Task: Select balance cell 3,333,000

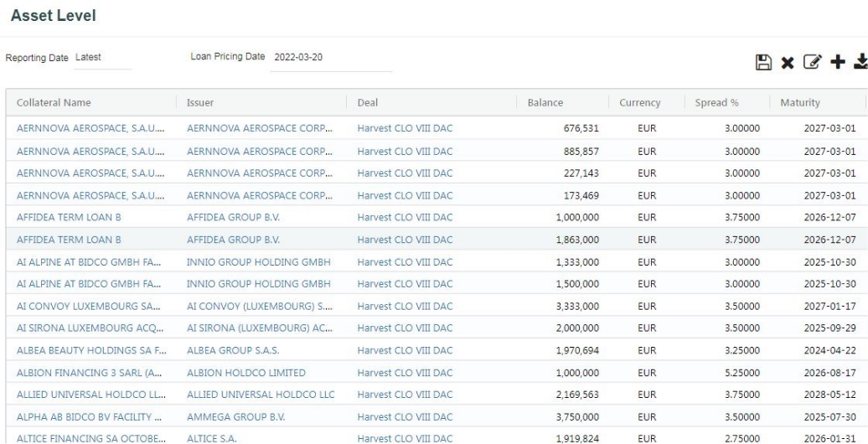Action: [x=577, y=306]
